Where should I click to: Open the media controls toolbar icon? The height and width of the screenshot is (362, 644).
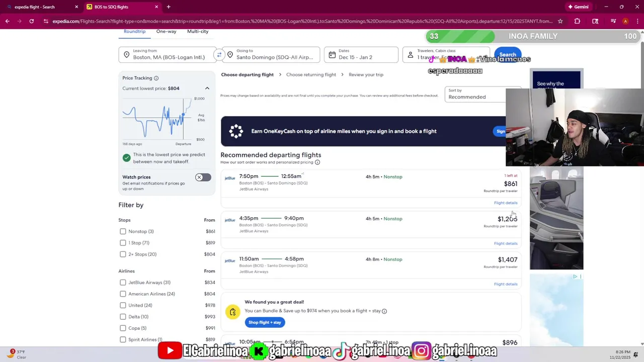(613, 21)
